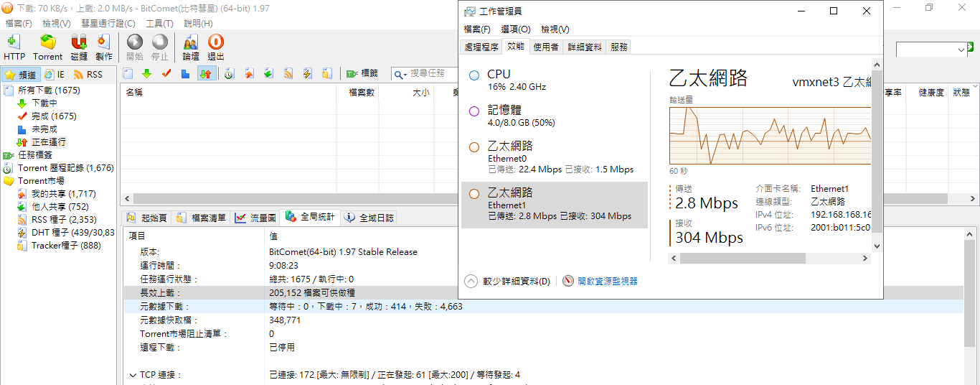Click the 磁鏈 magnet link icon
This screenshot has height=385, width=980.
pos(79,47)
